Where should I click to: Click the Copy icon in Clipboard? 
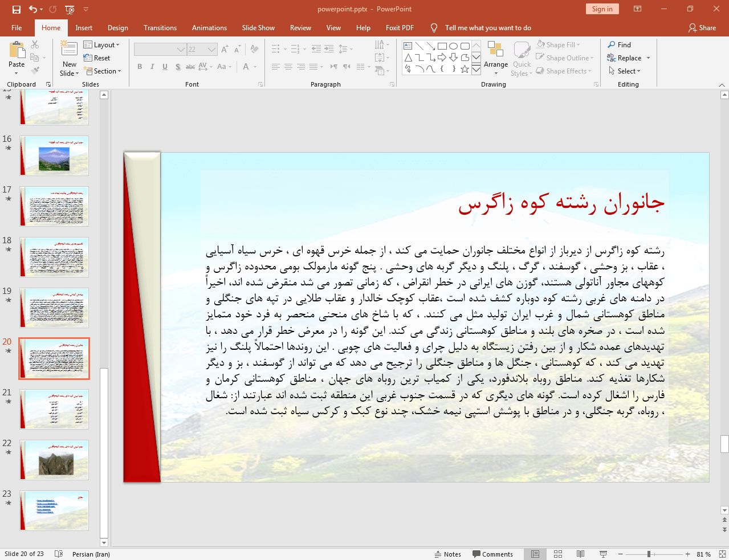click(35, 58)
